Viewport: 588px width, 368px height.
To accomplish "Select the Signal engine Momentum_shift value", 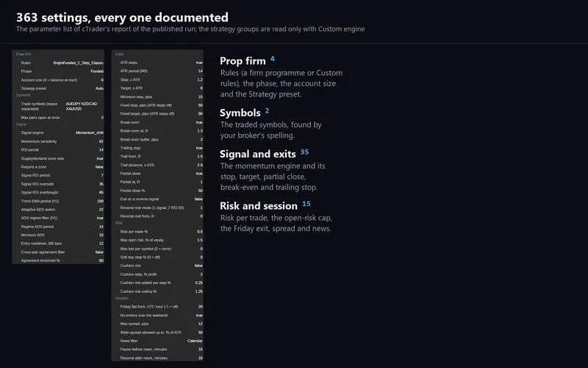I will coord(89,133).
